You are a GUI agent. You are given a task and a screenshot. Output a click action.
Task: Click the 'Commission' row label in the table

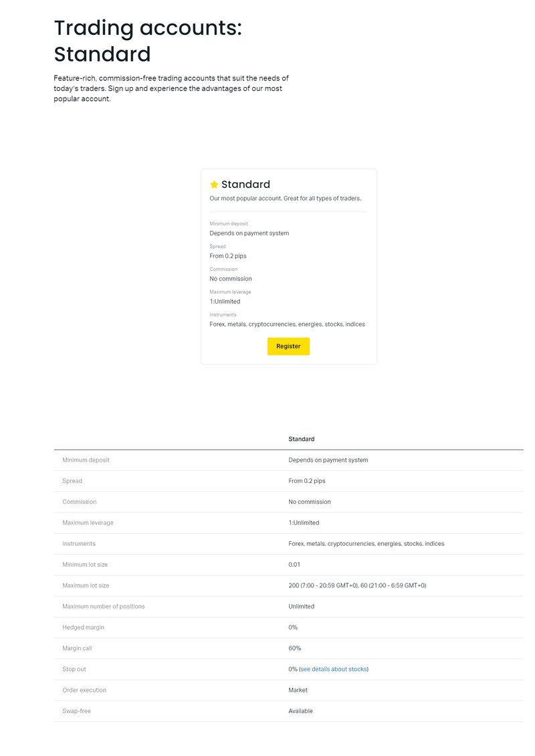click(x=79, y=502)
